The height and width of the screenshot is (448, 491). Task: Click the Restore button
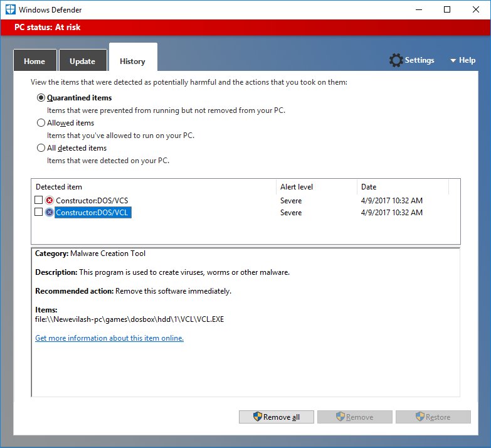pos(433,417)
